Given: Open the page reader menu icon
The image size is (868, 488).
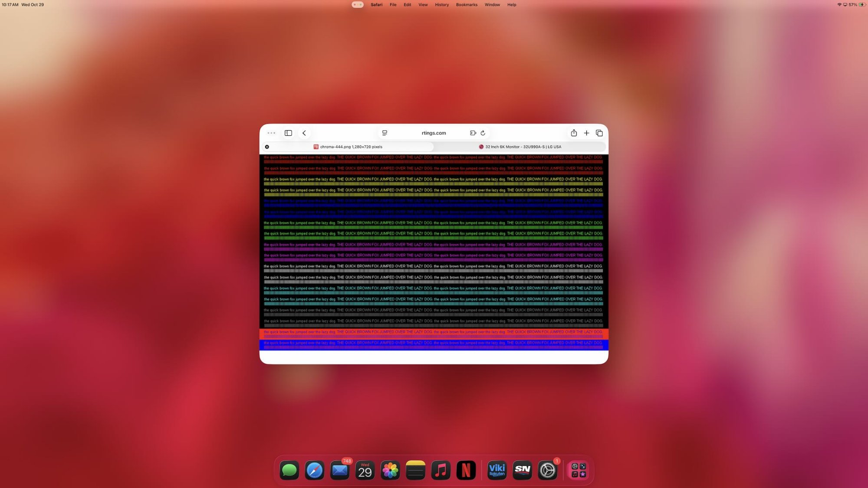Looking at the screenshot, I should [385, 133].
